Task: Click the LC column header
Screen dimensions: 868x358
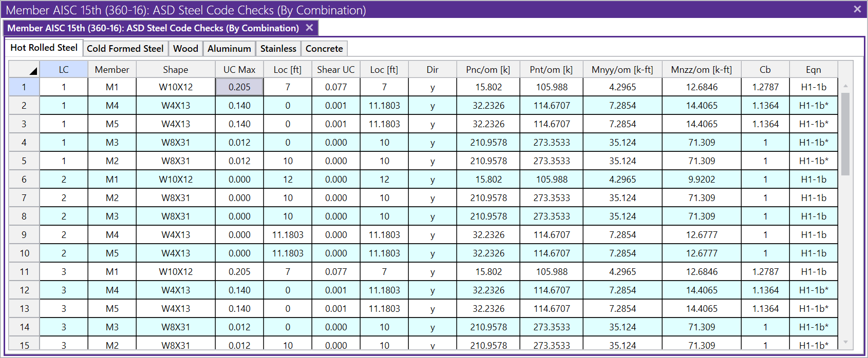Action: click(64, 69)
